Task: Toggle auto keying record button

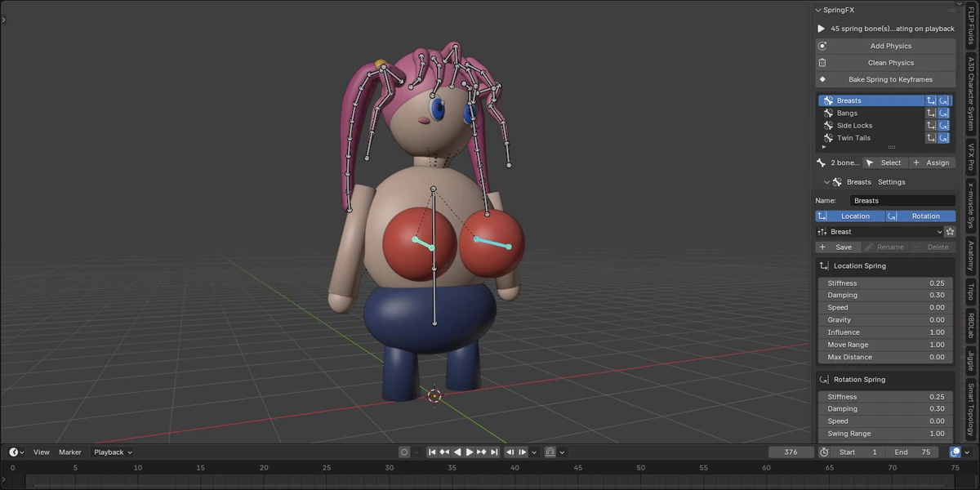Action: 404,452
